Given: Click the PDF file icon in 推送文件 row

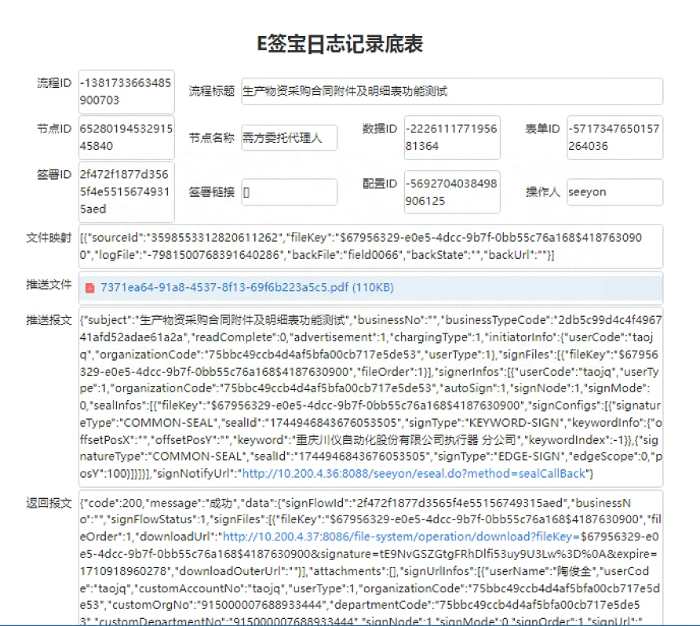Looking at the screenshot, I should point(90,288).
